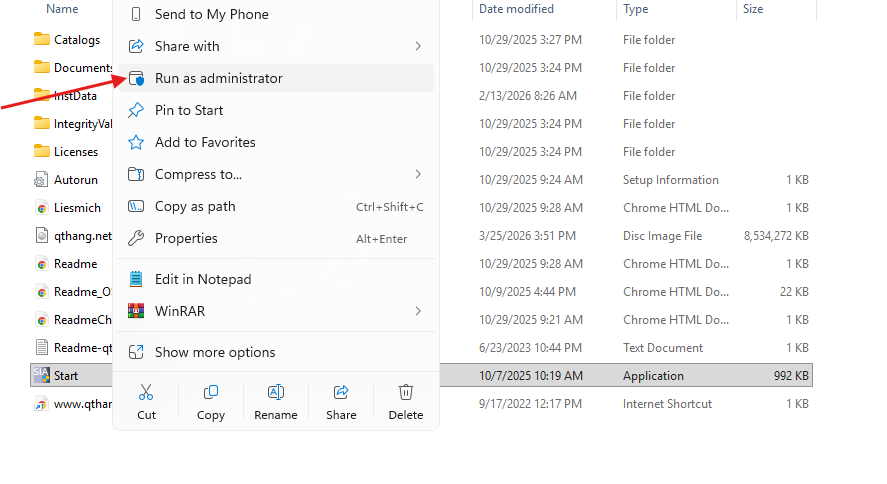Image resolution: width=887 pixels, height=484 pixels.
Task: Select Send to My Phone
Action: 211,14
